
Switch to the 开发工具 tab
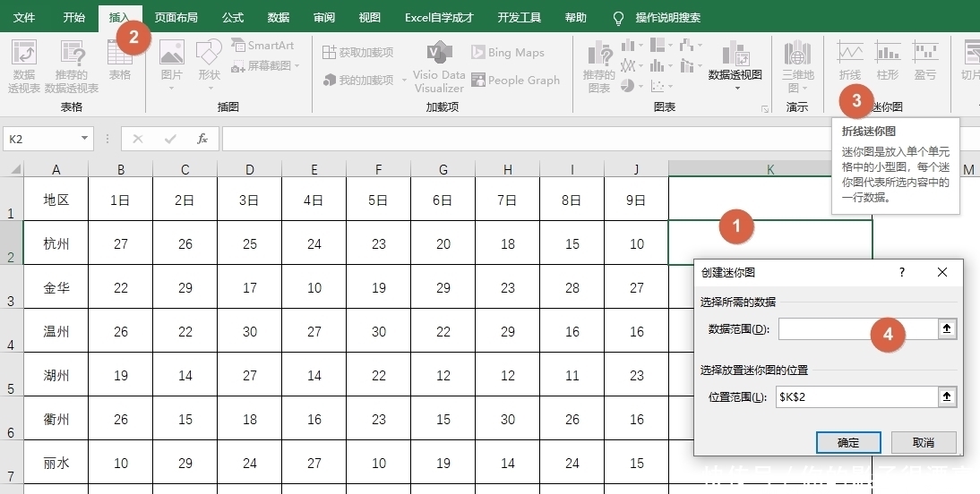tap(520, 18)
